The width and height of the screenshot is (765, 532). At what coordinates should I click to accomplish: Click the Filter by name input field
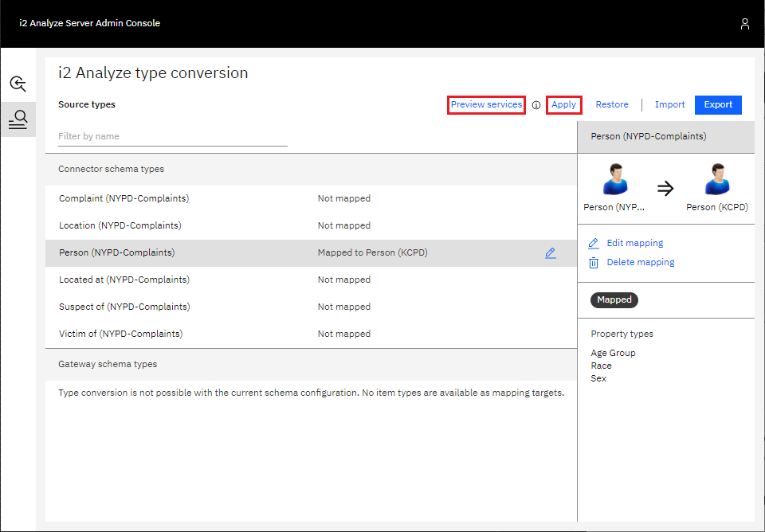click(172, 135)
